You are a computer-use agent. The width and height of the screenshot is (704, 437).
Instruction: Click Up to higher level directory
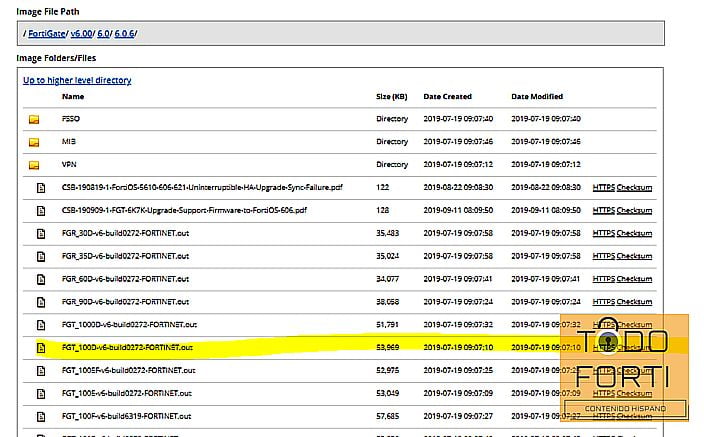[77, 80]
